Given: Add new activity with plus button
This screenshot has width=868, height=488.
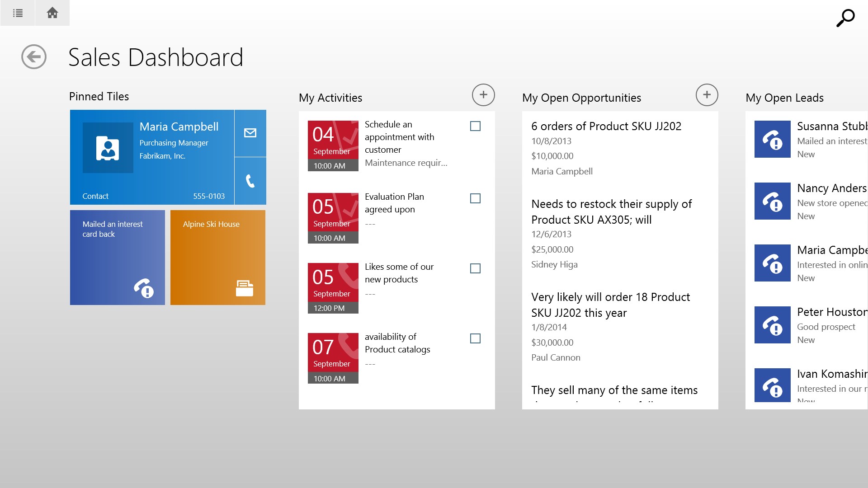Looking at the screenshot, I should click(x=483, y=95).
